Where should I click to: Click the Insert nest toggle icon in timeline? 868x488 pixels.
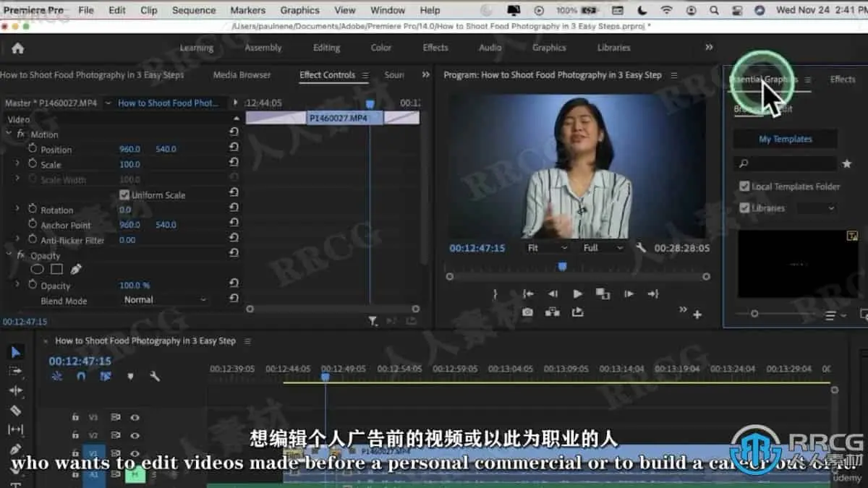[57, 376]
